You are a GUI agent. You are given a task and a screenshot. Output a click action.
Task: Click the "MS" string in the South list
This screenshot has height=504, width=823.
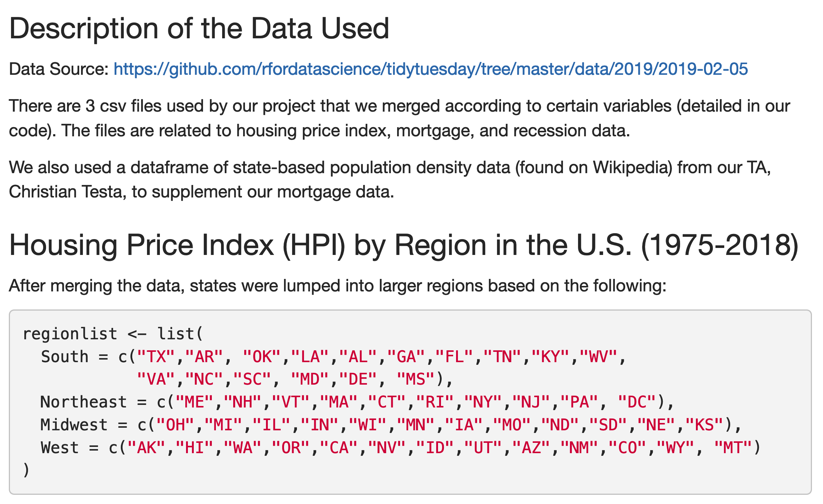tap(416, 379)
